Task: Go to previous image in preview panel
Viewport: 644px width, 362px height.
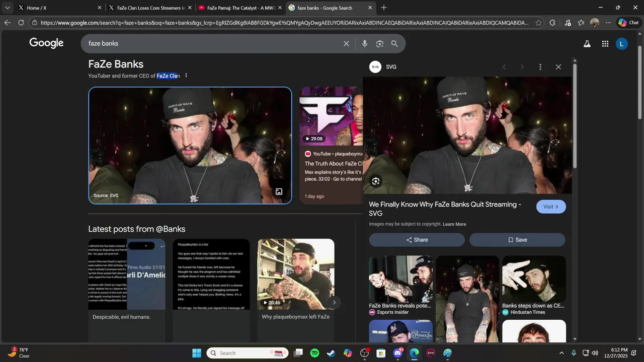Action: [504, 67]
